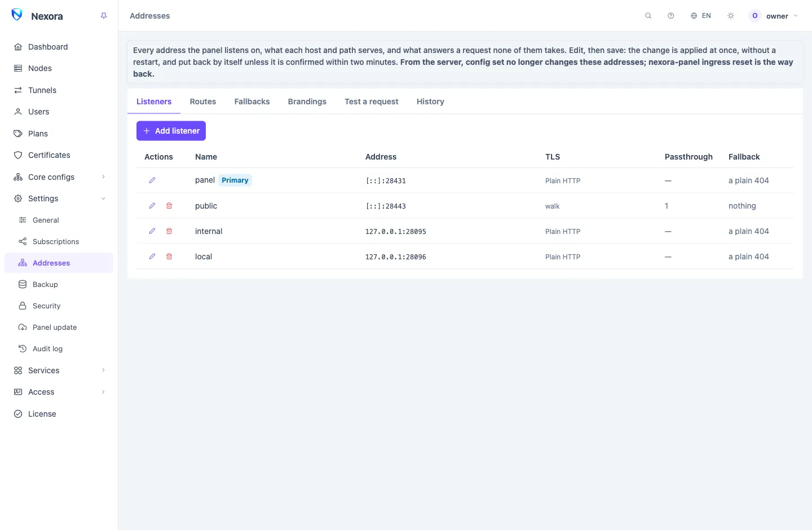Click the Add listener button
This screenshot has height=530, width=812.
tap(171, 131)
